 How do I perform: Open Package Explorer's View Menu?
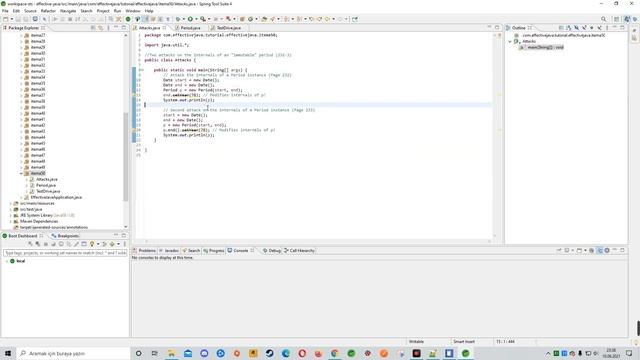pos(108,28)
